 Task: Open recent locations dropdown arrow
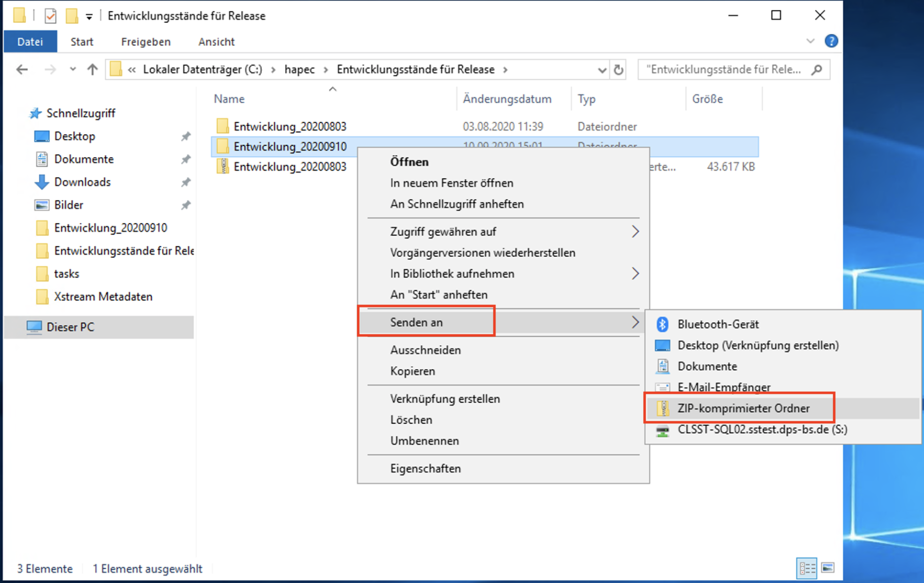coord(73,69)
